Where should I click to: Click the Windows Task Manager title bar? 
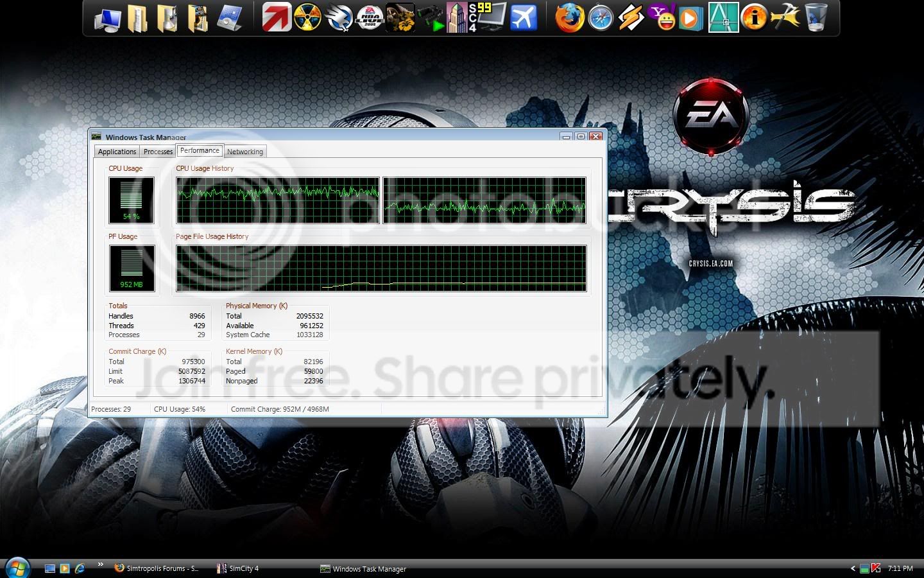[x=346, y=136]
